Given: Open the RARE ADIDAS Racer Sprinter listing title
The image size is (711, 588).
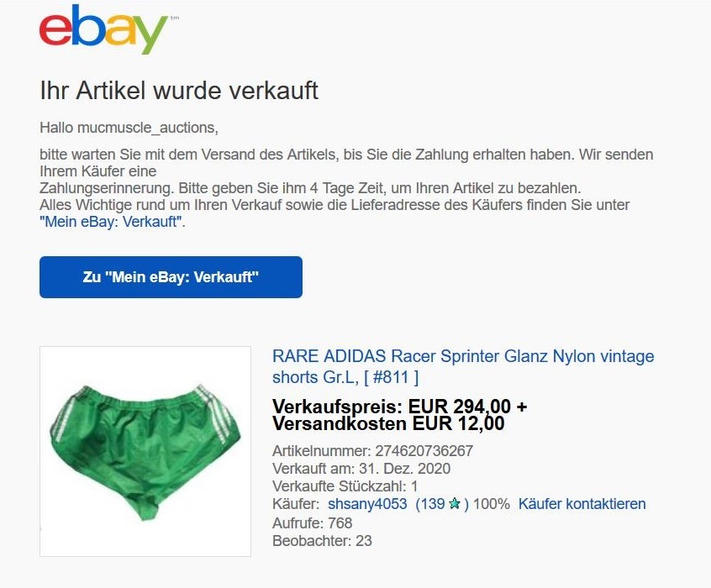Looking at the screenshot, I should [x=463, y=366].
